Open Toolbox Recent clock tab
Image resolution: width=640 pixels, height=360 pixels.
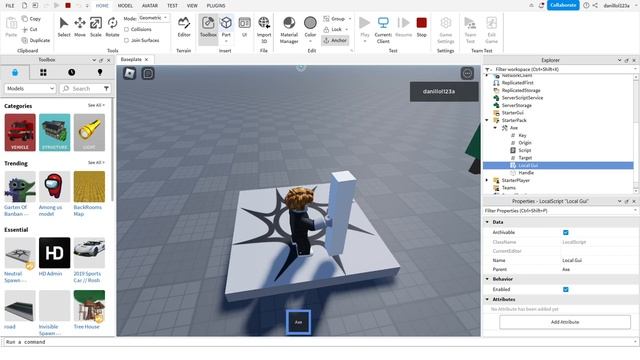tap(72, 72)
